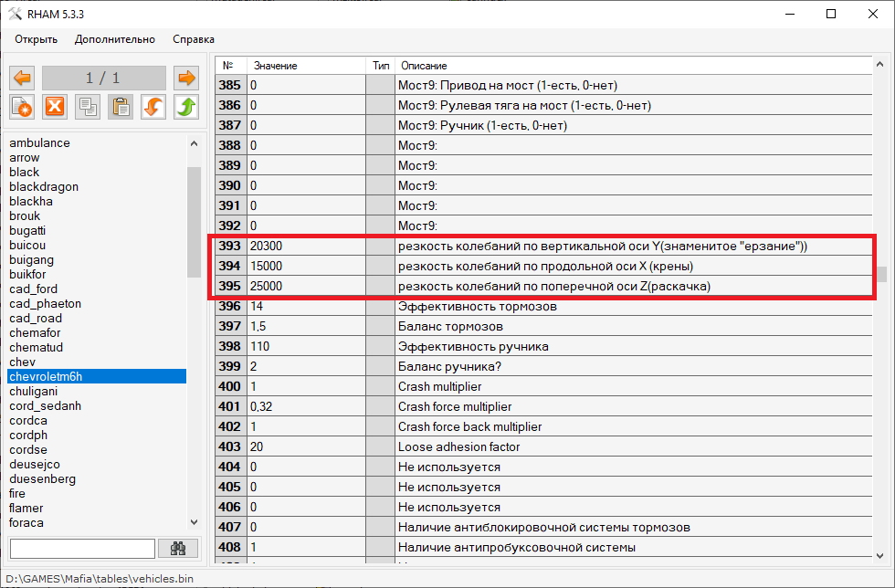Click the new record document icon

point(23,107)
